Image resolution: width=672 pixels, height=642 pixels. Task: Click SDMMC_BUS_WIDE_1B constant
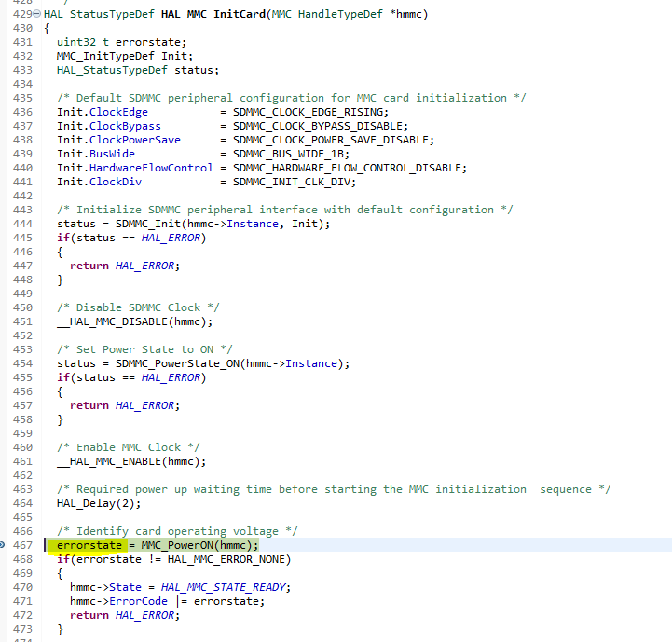tap(288, 154)
